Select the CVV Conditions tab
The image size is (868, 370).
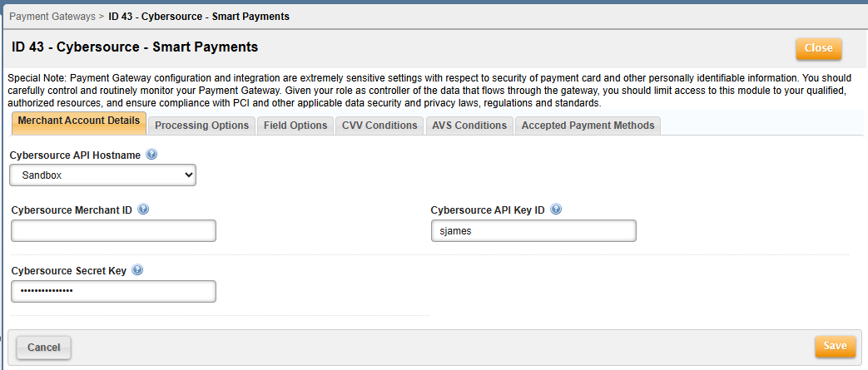tap(379, 126)
